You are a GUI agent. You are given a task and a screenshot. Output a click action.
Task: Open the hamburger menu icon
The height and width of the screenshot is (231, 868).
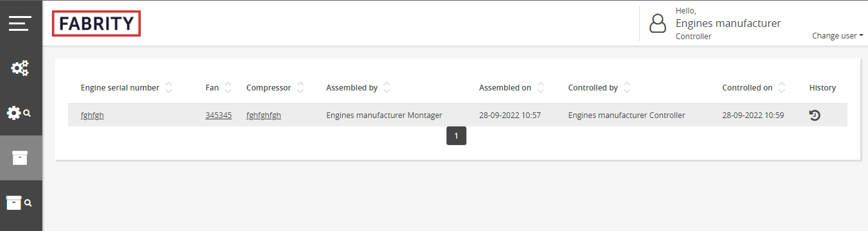click(x=20, y=24)
